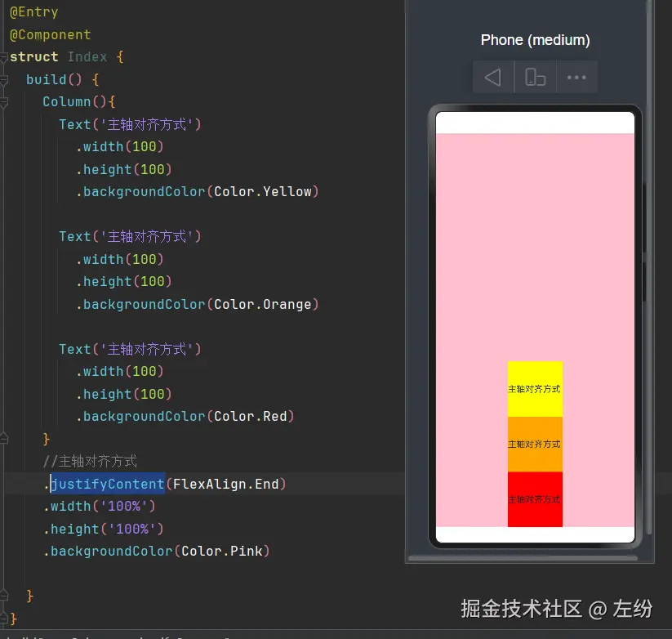Open the previewer three-dots more menu

[x=576, y=78]
